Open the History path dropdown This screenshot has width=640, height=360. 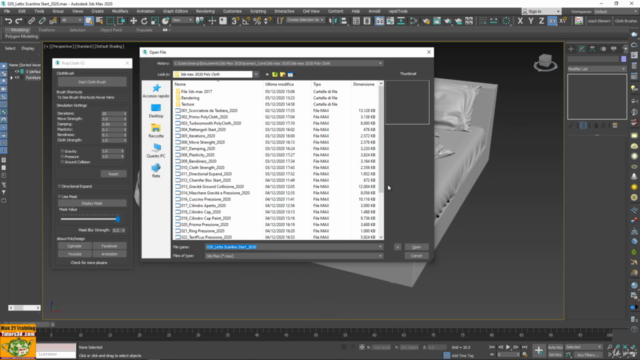click(380, 63)
